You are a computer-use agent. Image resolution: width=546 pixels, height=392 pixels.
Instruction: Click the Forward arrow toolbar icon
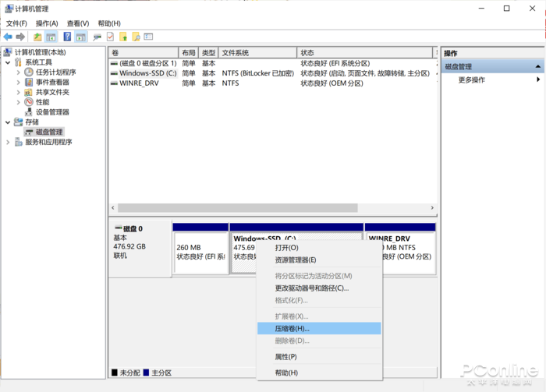click(20, 37)
